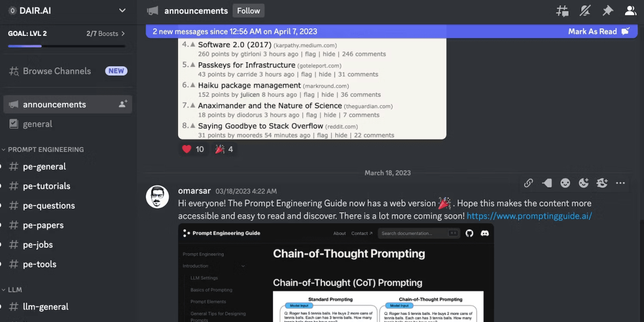The image size is (644, 322).
Task: Copy message link via chain icon
Action: (x=529, y=183)
